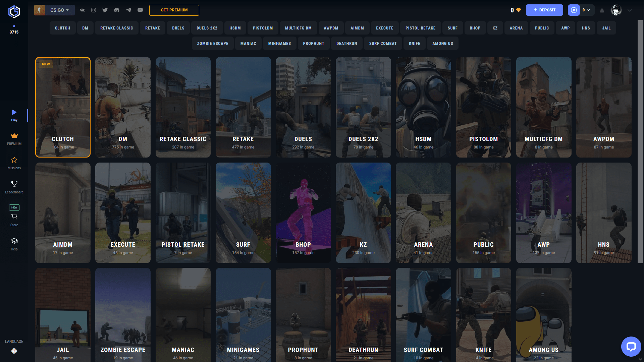Open the language flag selector

tap(14, 351)
